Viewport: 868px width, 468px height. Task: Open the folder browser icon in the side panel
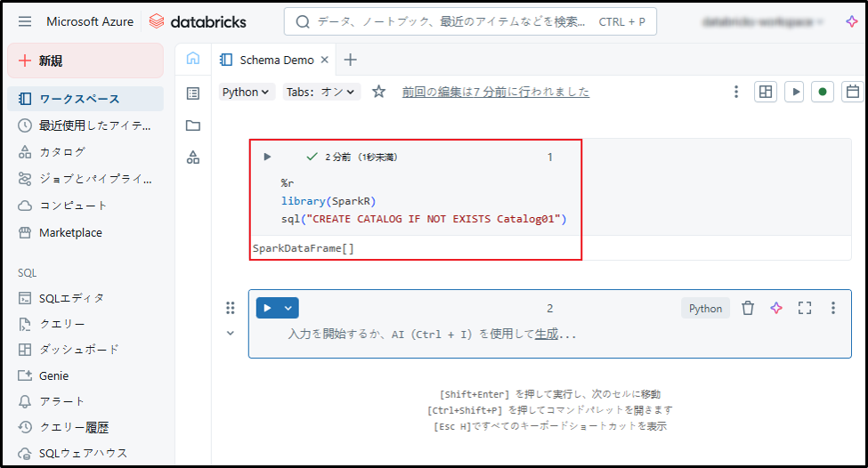click(193, 125)
